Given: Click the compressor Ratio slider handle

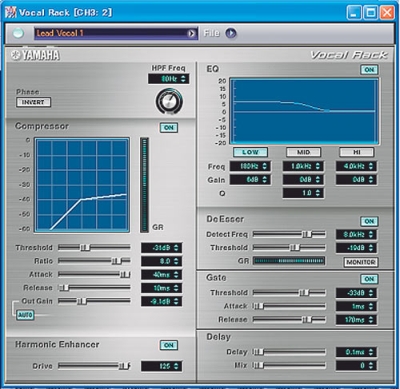Looking at the screenshot, I should pyautogui.click(x=117, y=261).
